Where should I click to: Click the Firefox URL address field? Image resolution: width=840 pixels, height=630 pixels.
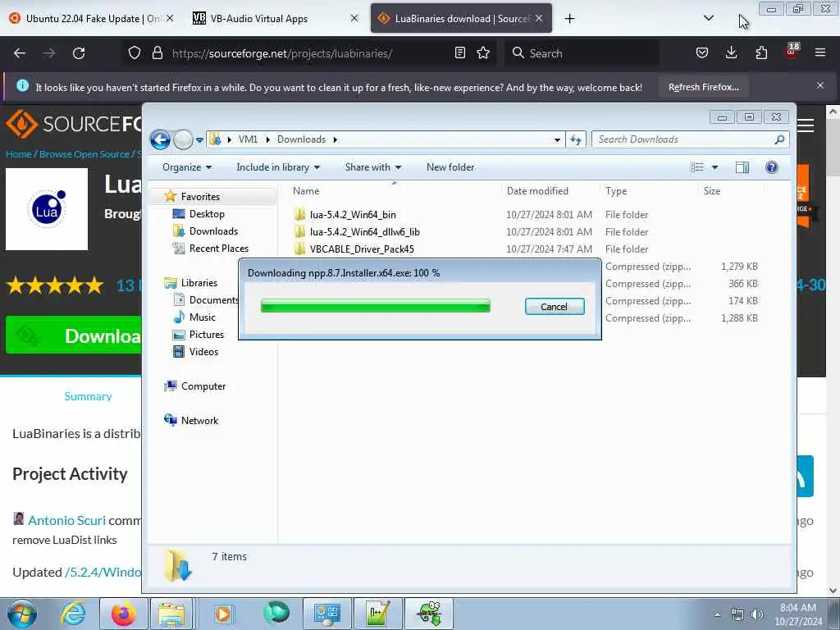(311, 53)
